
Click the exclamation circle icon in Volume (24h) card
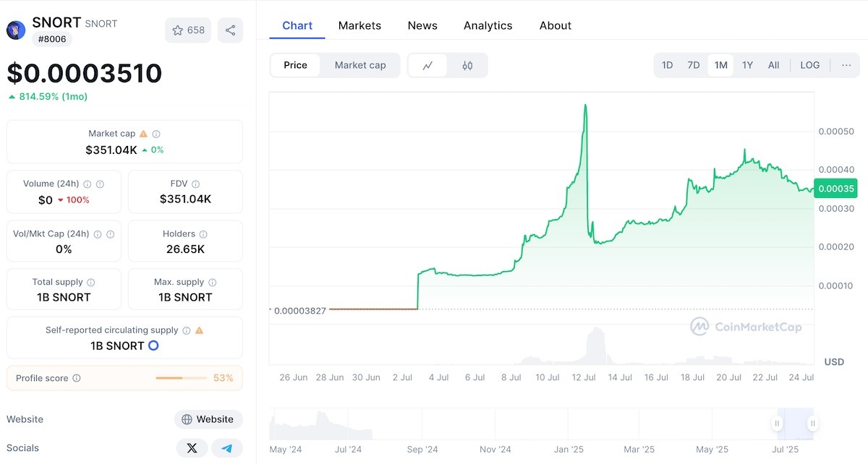[x=100, y=184]
